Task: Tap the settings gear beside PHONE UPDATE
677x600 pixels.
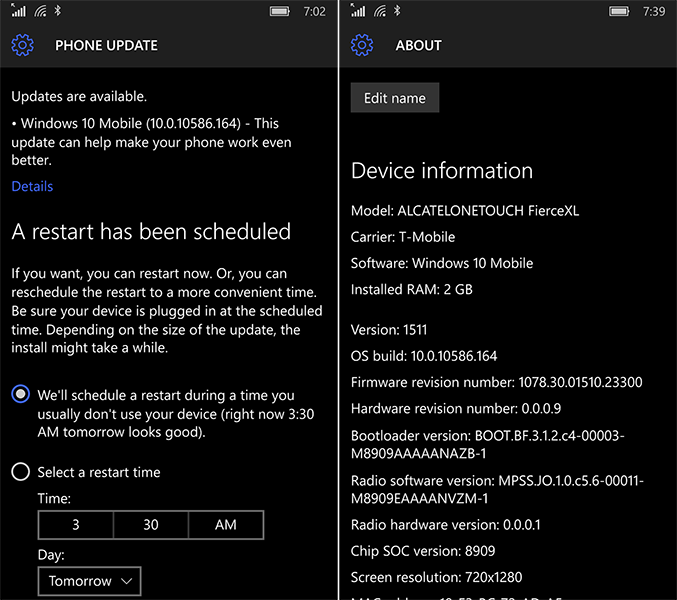Action: [x=22, y=45]
